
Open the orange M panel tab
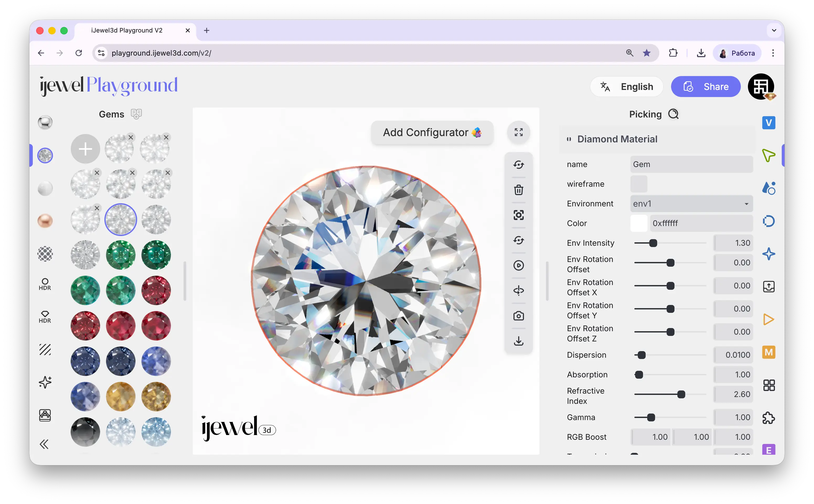pyautogui.click(x=768, y=352)
